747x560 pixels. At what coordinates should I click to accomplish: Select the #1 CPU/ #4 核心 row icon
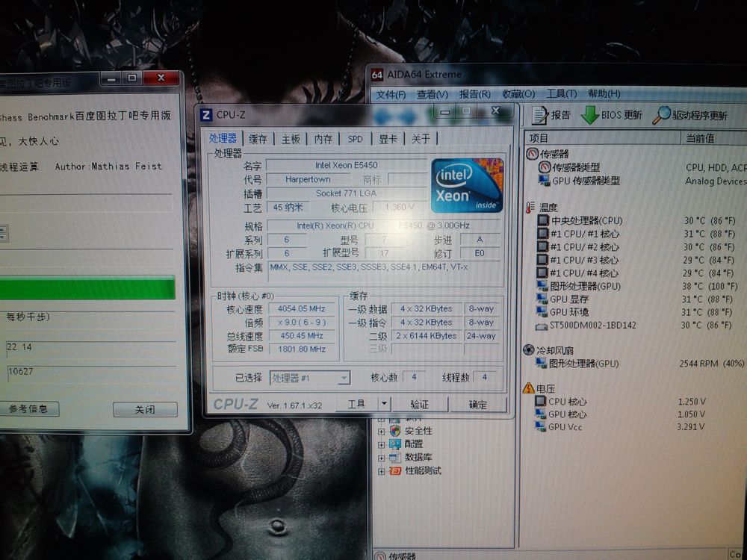(x=542, y=273)
